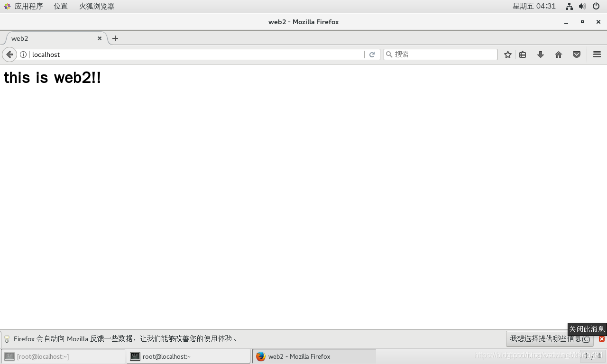Open a new tab with plus button

115,38
